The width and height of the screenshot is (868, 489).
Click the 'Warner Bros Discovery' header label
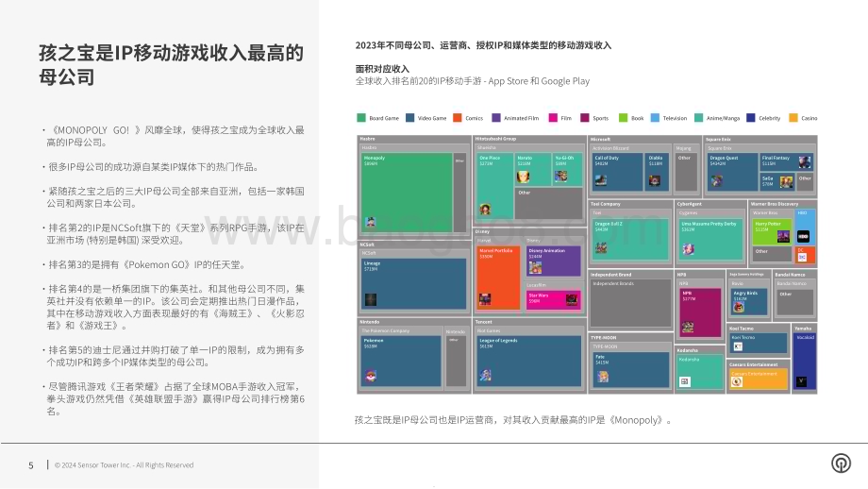click(x=775, y=204)
